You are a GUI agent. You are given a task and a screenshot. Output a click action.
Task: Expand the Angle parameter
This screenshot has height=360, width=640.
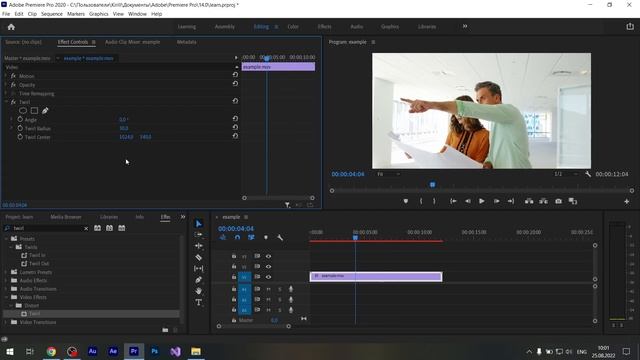pyautogui.click(x=11, y=120)
